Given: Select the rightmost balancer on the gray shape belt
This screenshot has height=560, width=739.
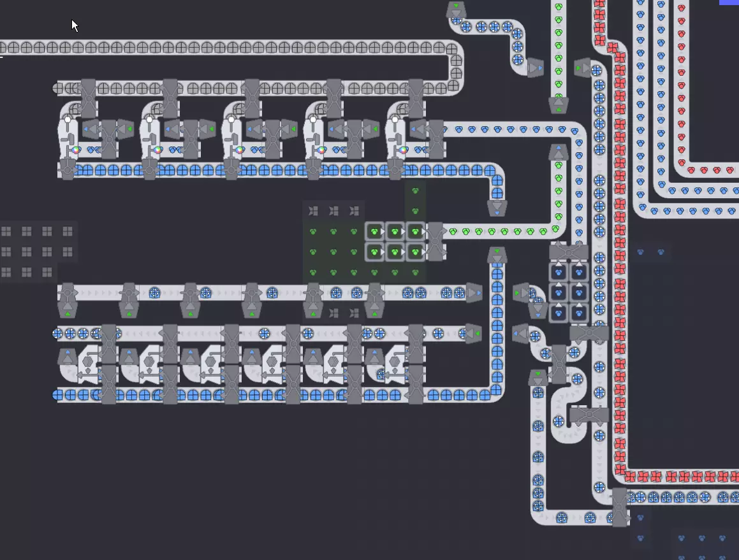Looking at the screenshot, I should pyautogui.click(x=416, y=99).
